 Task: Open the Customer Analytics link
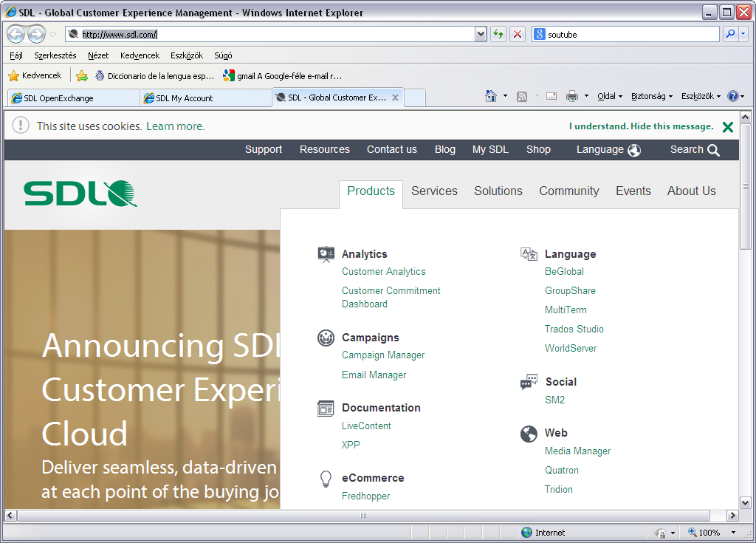[x=384, y=272]
